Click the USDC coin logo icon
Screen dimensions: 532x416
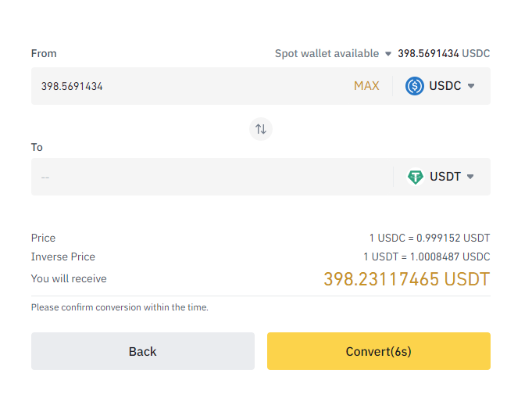(x=414, y=86)
